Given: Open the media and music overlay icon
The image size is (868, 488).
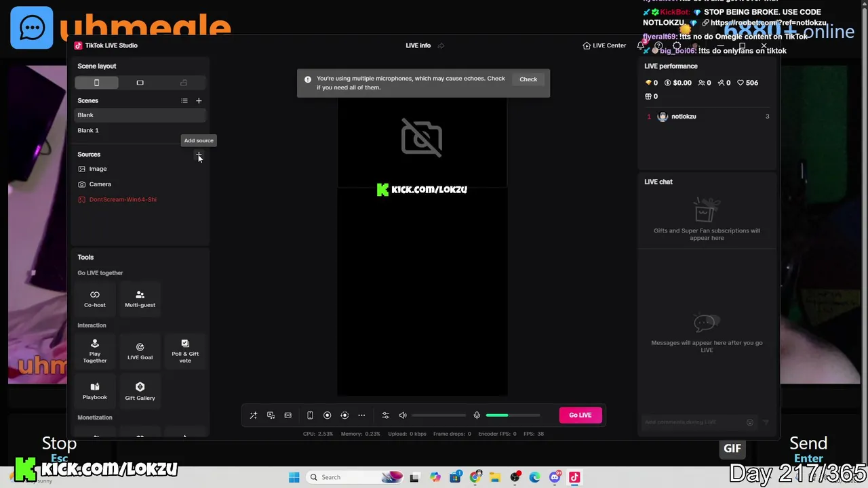Looking at the screenshot, I should (x=271, y=415).
